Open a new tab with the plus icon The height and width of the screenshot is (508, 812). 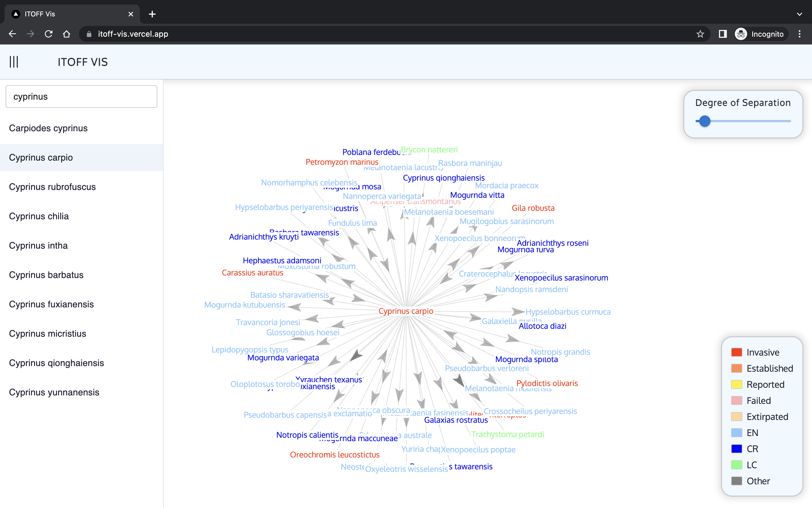tap(152, 14)
